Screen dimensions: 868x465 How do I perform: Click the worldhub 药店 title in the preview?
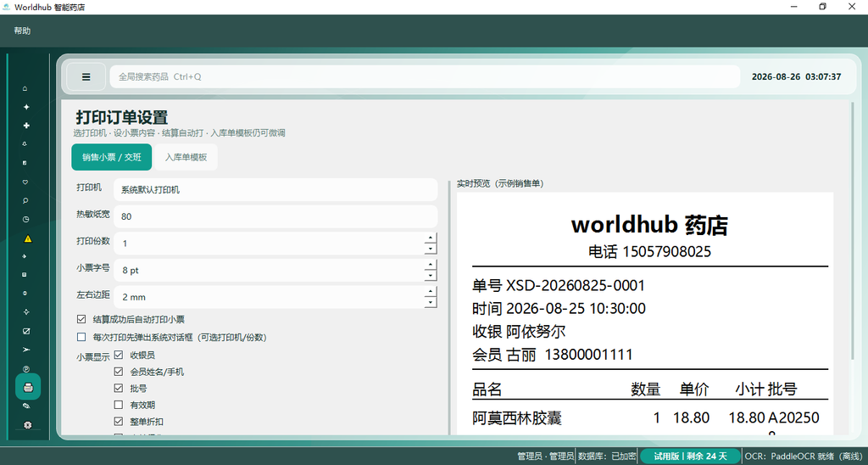coord(649,225)
